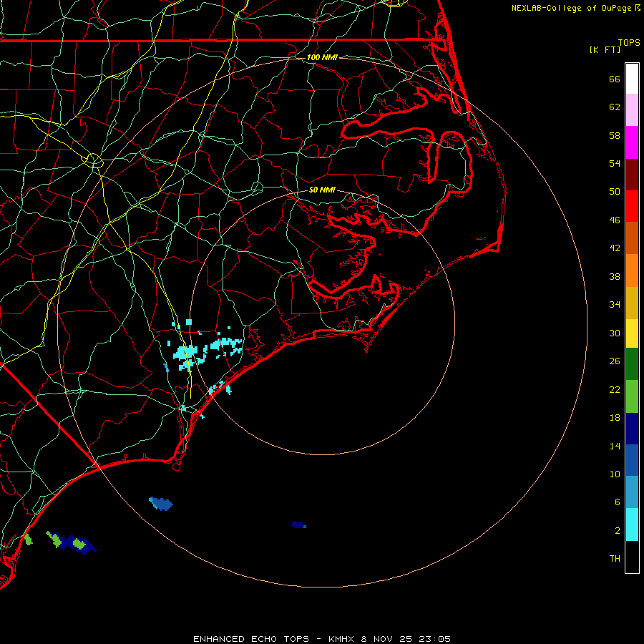
Task: Click the "23:05" time in the caption
Action: 434,639
